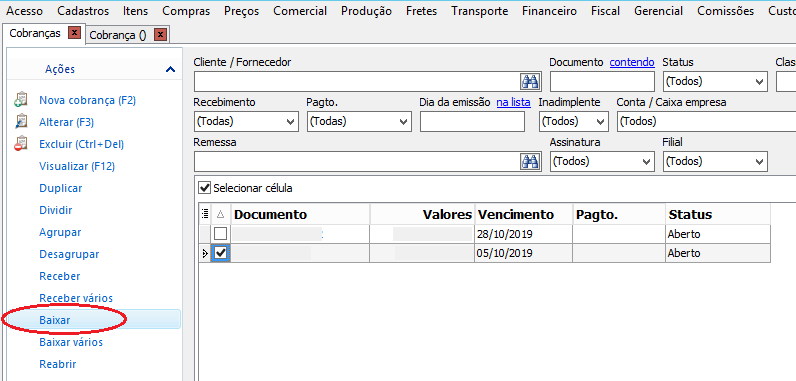Uncheck the row due 05/10/2019
The width and height of the screenshot is (796, 381).
(x=221, y=253)
